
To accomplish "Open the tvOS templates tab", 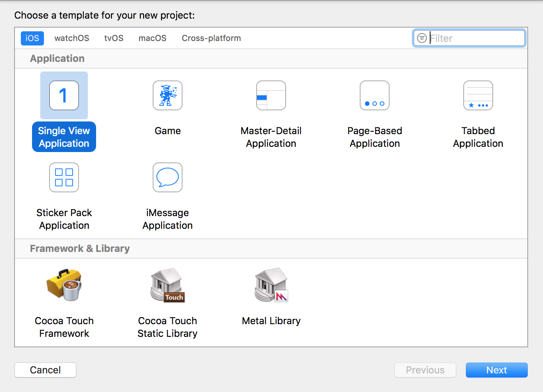I will [x=114, y=38].
